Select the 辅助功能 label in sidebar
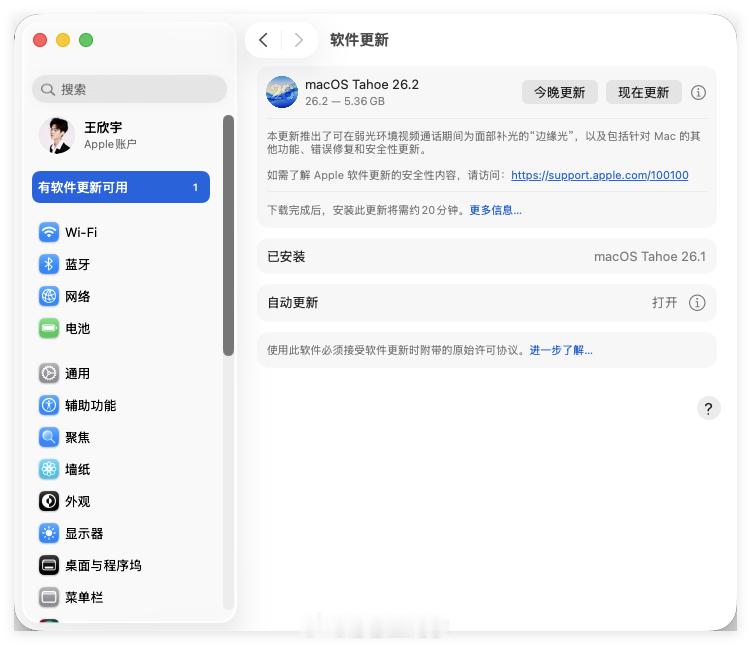Screen dimensions: 751x645 [x=91, y=406]
